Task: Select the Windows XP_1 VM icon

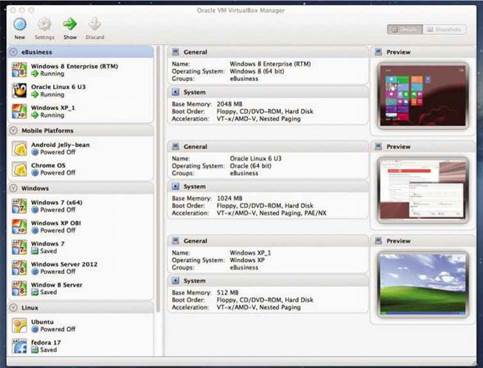Action: point(19,111)
